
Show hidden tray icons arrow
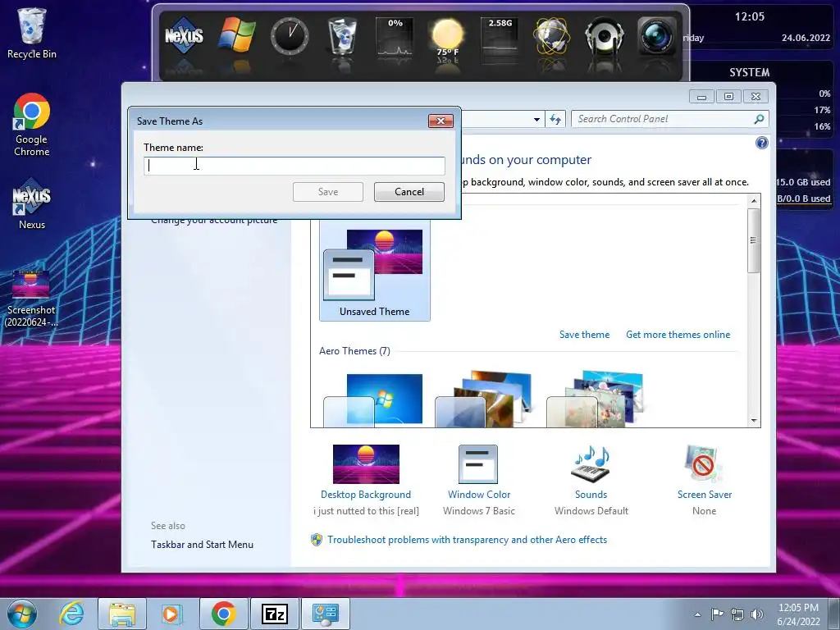click(697, 614)
